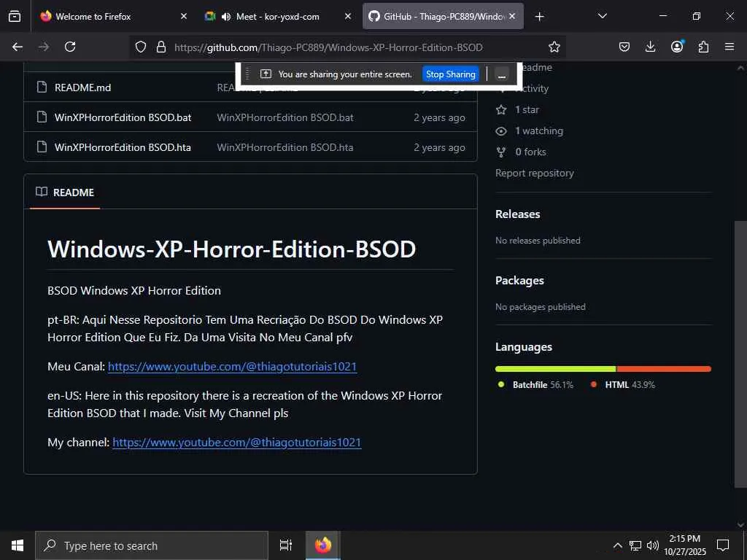Screen dimensions: 747x560
Task: Open the clock showing 2:15 PM
Action: click(x=685, y=545)
